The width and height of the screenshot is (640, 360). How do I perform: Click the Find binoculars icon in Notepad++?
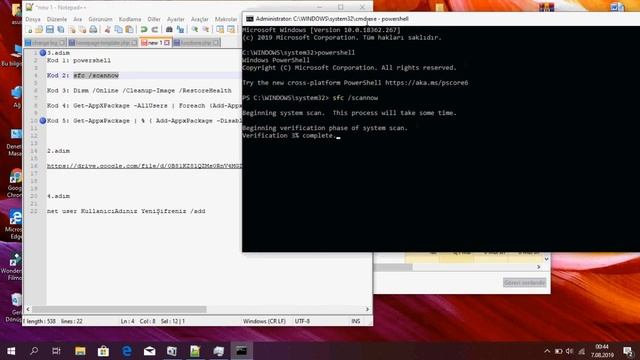tap(169, 29)
